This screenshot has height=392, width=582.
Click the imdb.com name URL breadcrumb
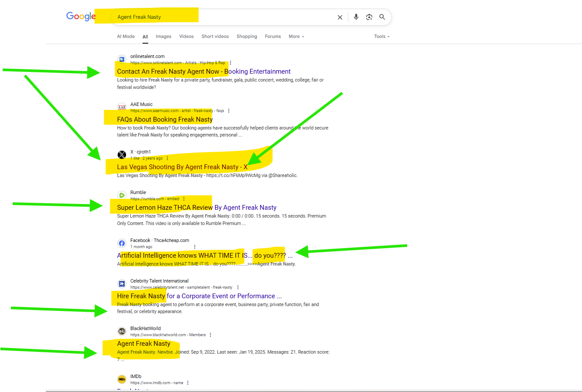(x=157, y=383)
